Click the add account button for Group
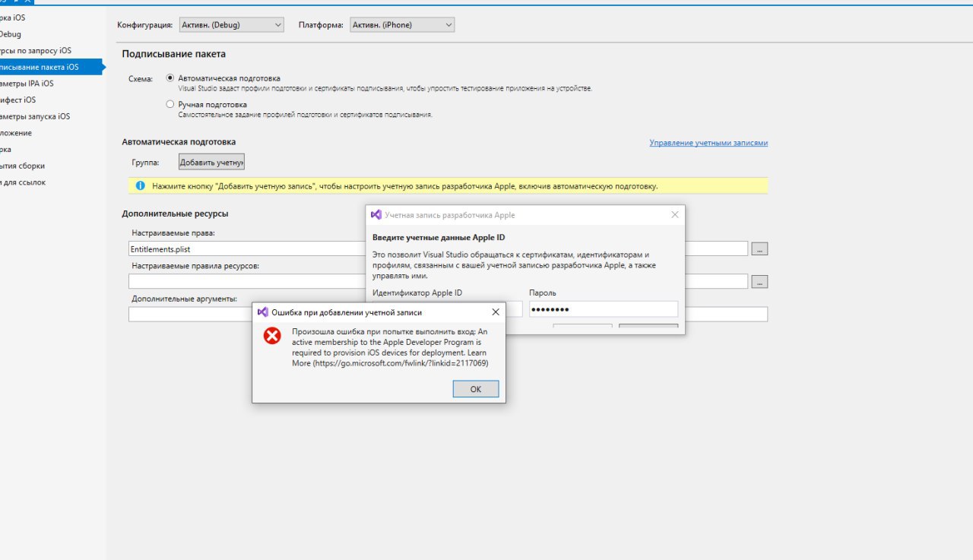Screen dimensions: 973x560 (211, 163)
